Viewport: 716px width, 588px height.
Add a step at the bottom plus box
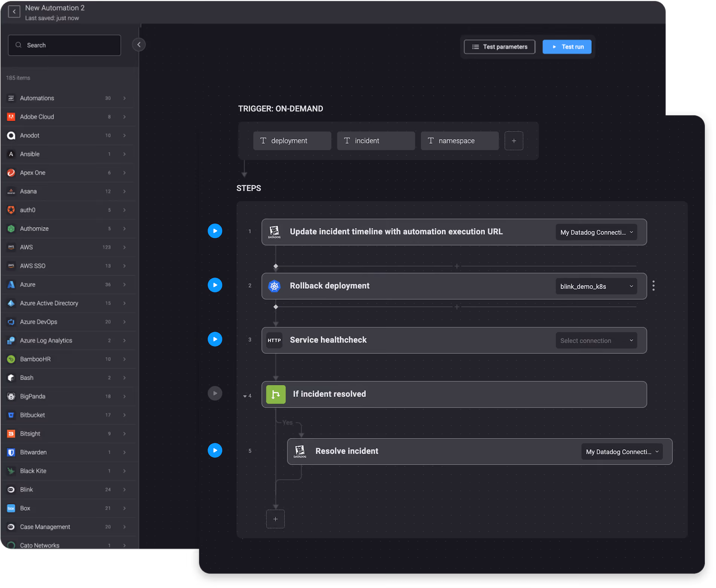pos(275,519)
